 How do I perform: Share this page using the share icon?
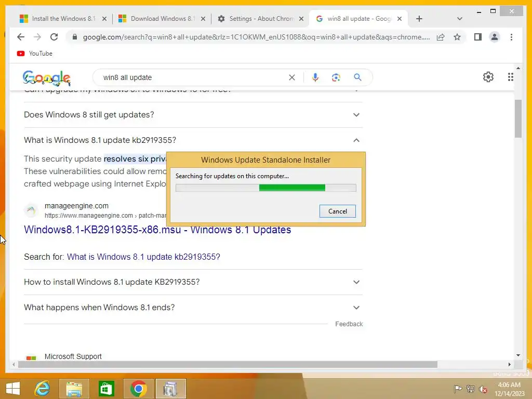click(441, 37)
